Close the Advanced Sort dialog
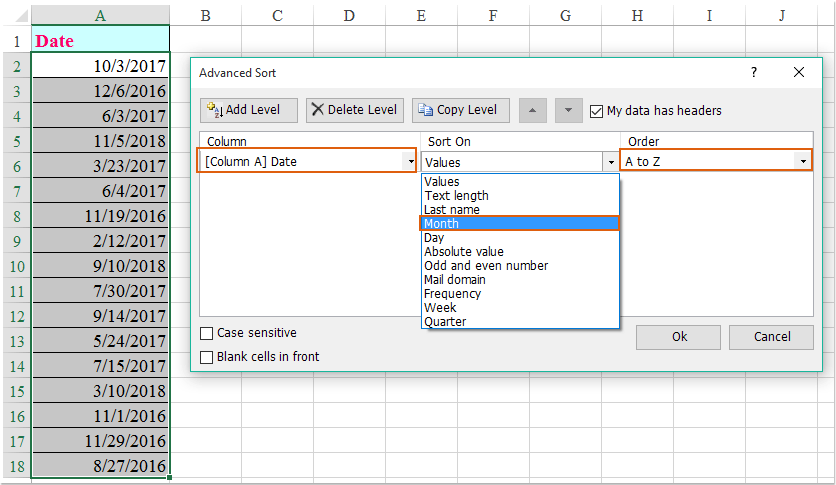Image resolution: width=836 pixels, height=485 pixels. click(x=799, y=73)
